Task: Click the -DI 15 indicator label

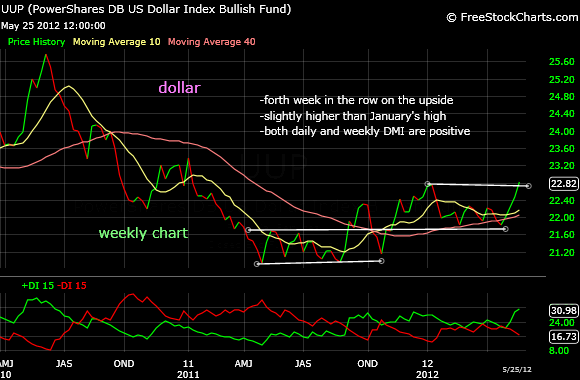Action: pos(72,286)
